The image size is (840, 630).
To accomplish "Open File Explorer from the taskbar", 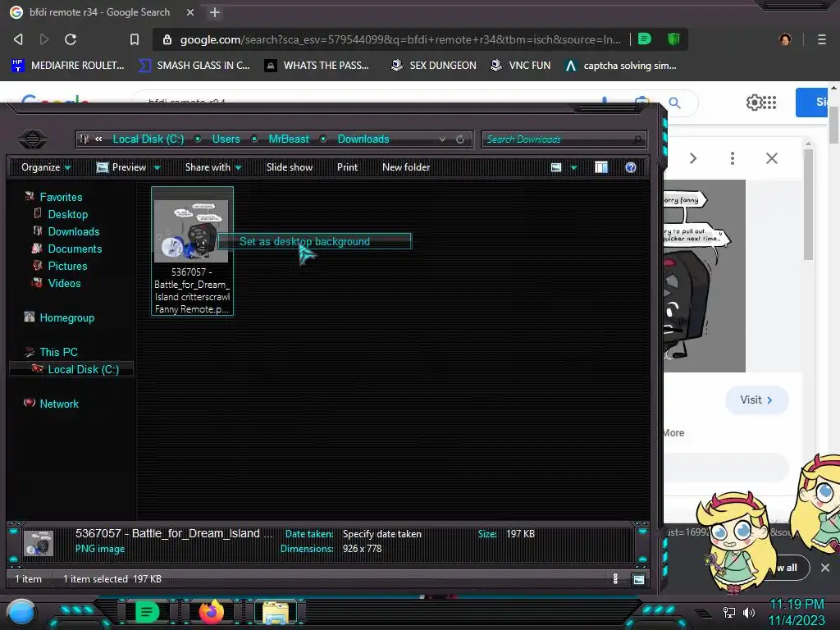I will [276, 612].
